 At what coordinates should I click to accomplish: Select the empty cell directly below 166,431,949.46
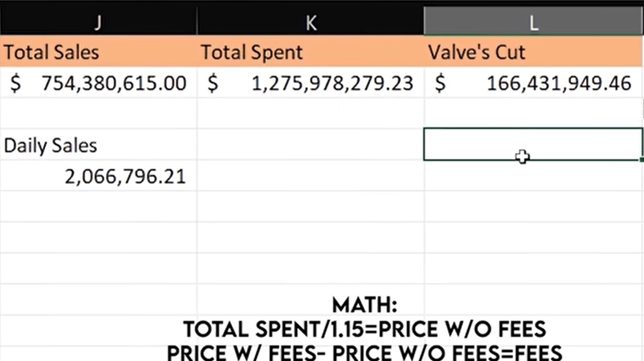pos(533,113)
